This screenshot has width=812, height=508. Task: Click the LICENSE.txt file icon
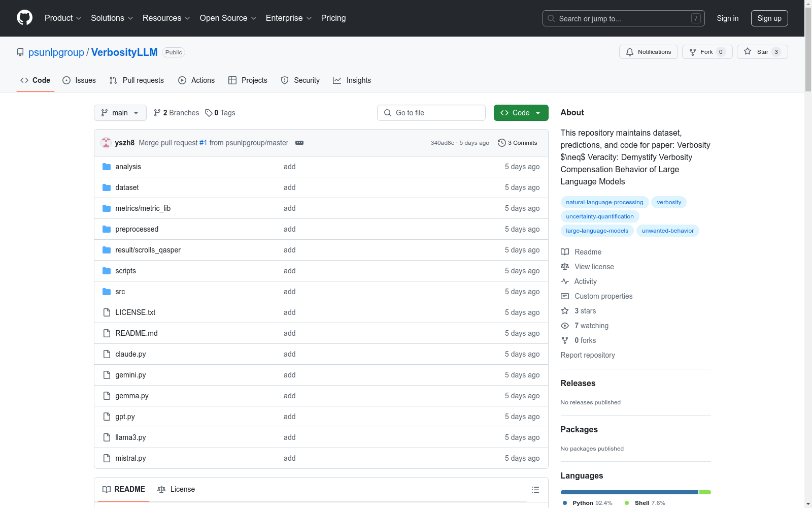[107, 312]
